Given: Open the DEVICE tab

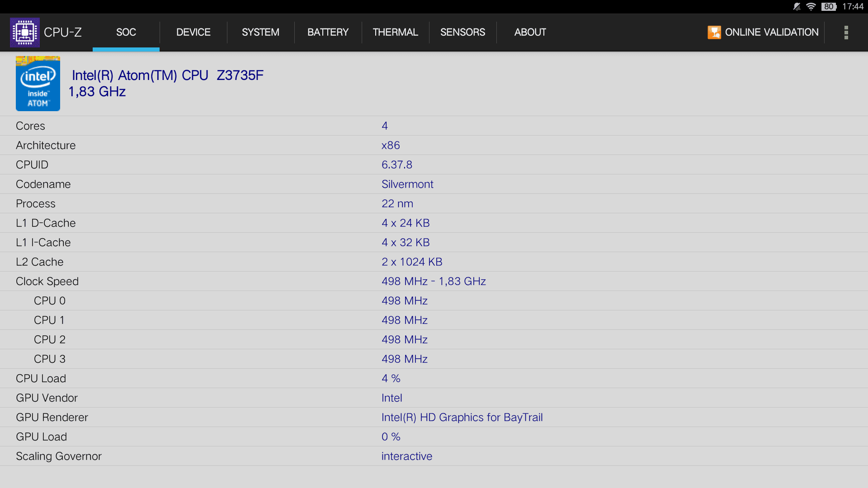Looking at the screenshot, I should (193, 33).
